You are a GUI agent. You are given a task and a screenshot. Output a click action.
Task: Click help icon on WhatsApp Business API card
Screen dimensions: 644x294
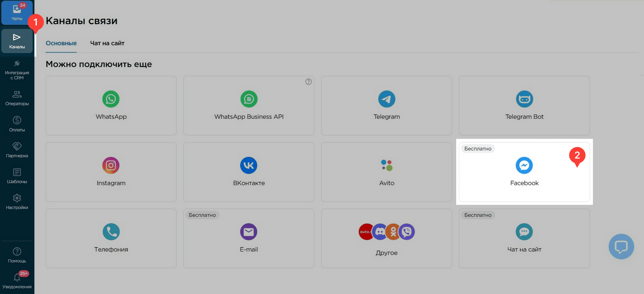pos(308,82)
